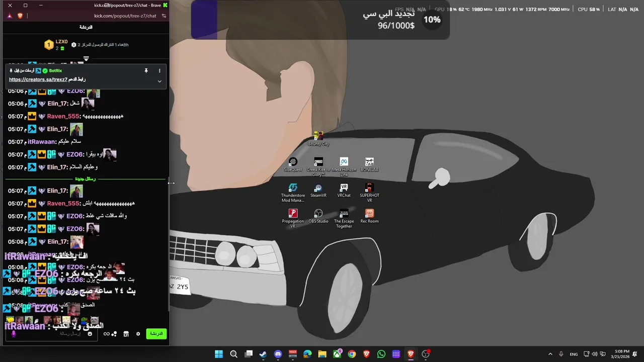Collapse the leaderboard with the down-arrow handle
Viewport: 644px width, 362px height.
click(86, 59)
